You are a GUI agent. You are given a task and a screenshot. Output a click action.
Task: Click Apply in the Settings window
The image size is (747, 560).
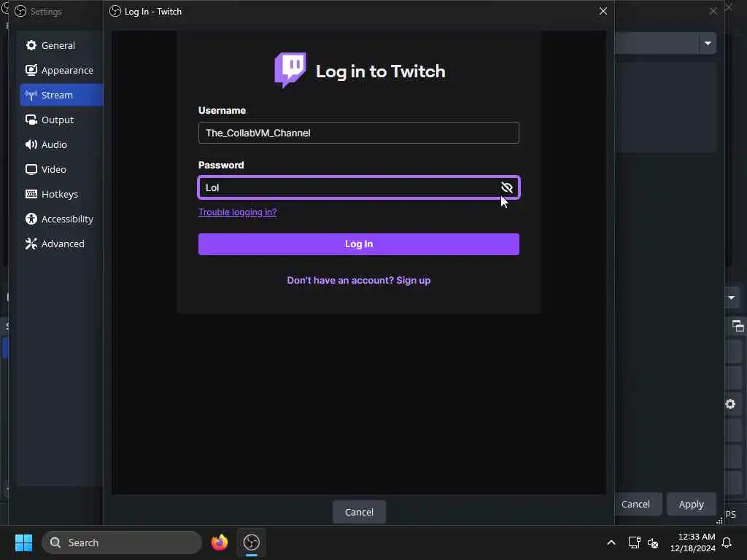[691, 504]
